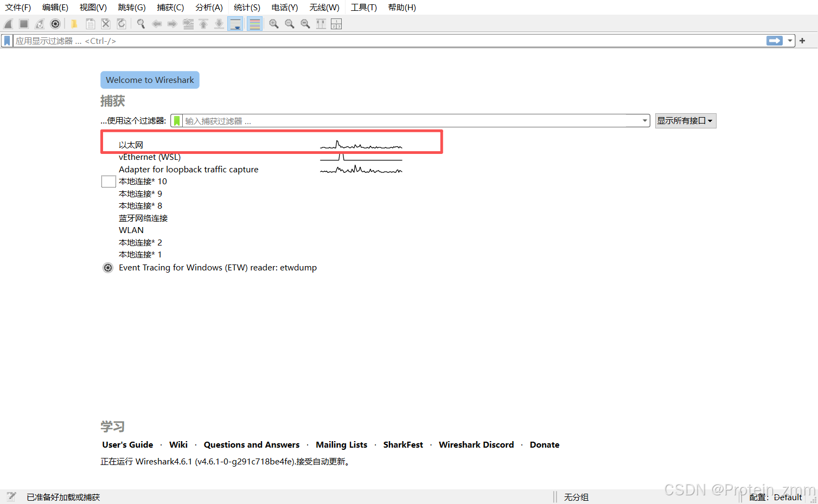The width and height of the screenshot is (818, 504).
Task: Save the capture file icon
Action: pyautogui.click(x=91, y=24)
